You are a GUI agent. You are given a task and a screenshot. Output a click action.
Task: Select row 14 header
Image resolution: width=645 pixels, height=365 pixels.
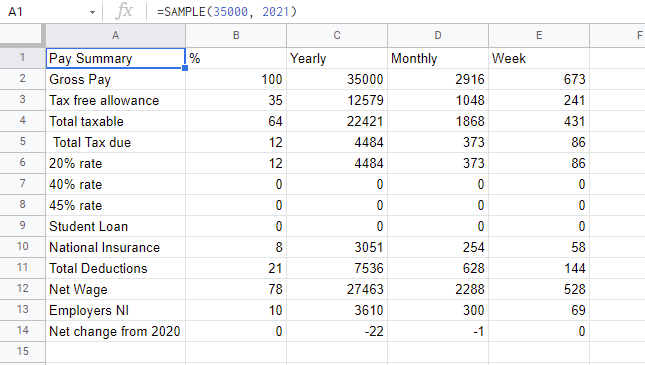click(x=23, y=331)
